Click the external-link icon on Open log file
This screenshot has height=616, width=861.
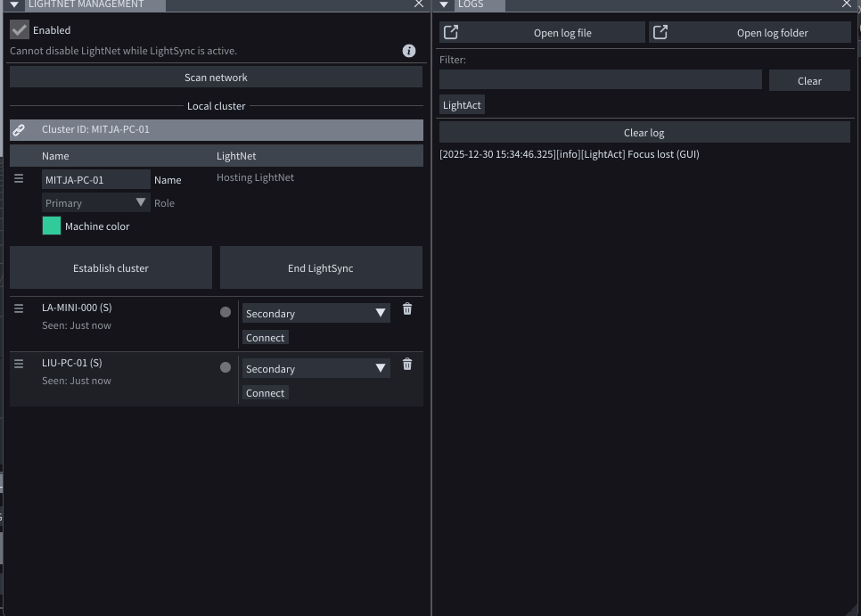pos(451,33)
